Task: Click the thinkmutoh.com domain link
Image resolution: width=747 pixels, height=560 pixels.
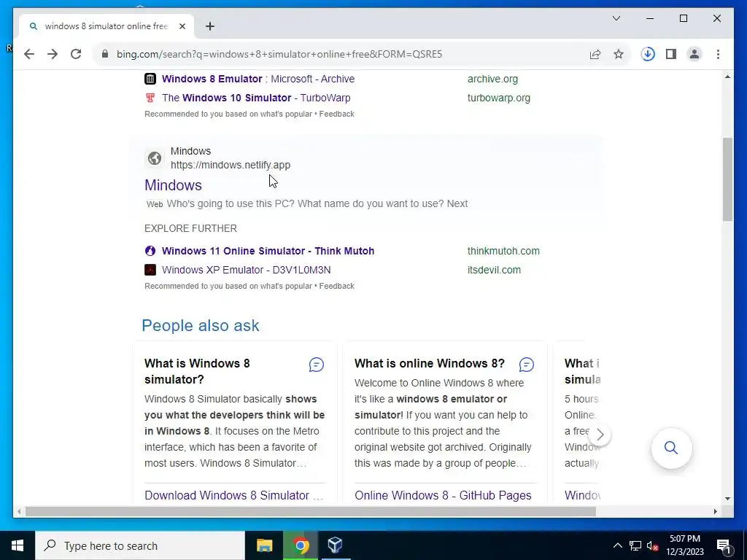Action: 503,251
